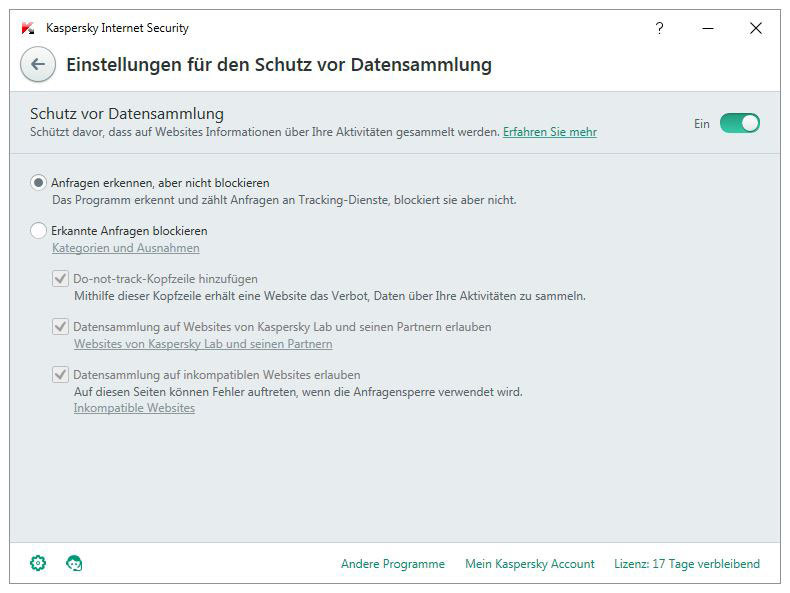
Task: Select 'Erkannte Anfragen blockieren' radio button
Action: [39, 231]
